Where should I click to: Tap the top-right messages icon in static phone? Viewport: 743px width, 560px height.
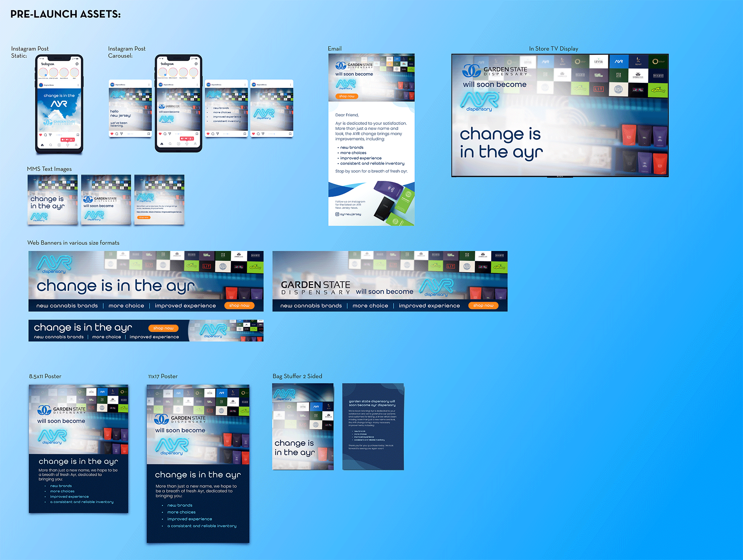click(x=77, y=64)
